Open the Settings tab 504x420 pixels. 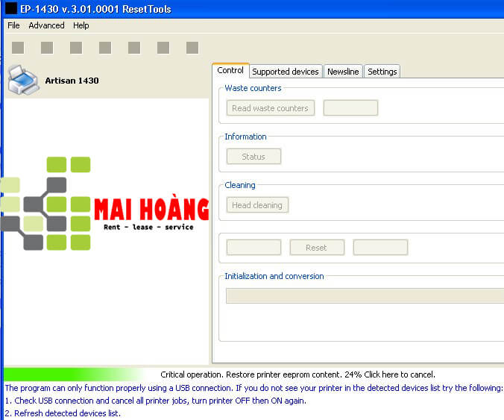click(382, 72)
